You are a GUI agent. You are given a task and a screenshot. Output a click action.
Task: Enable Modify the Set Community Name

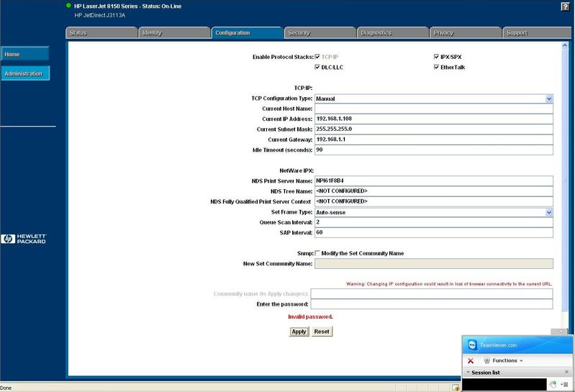pos(317,253)
